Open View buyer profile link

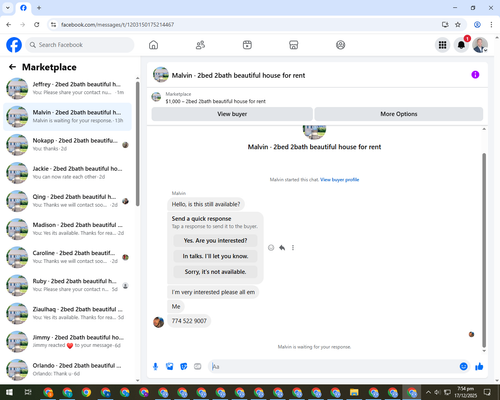[x=339, y=180]
